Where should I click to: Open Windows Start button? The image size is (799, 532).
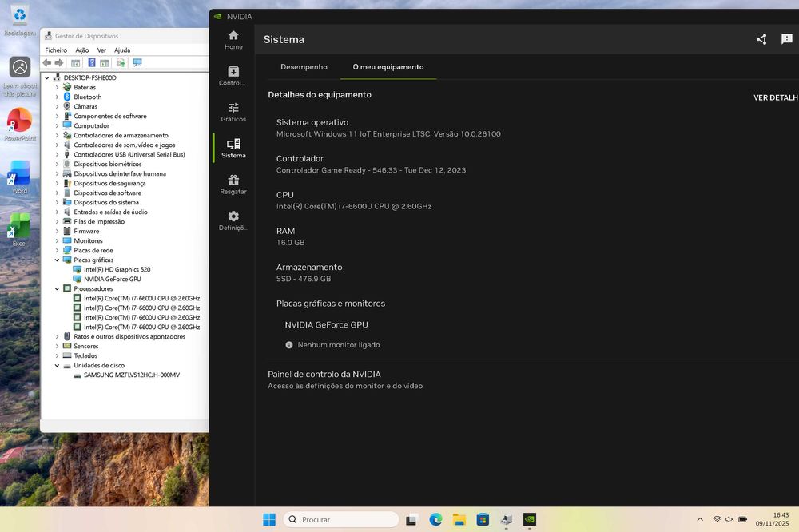click(269, 519)
